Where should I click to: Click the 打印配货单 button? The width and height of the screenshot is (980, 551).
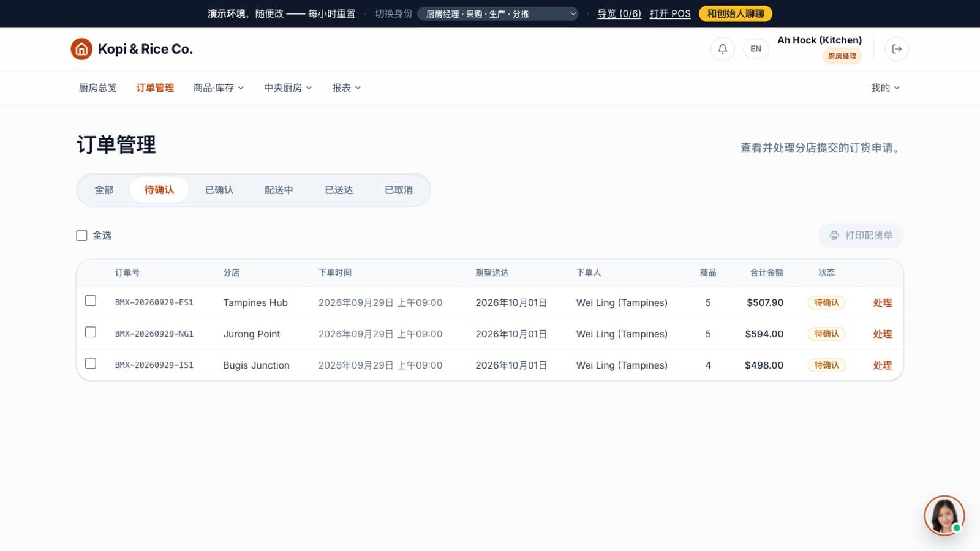[861, 235]
